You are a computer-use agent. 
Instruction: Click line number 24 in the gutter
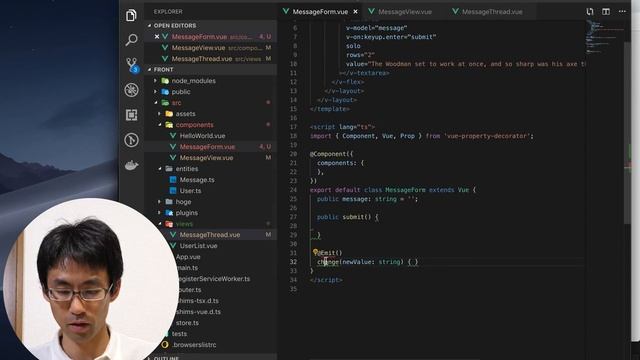[x=293, y=190]
